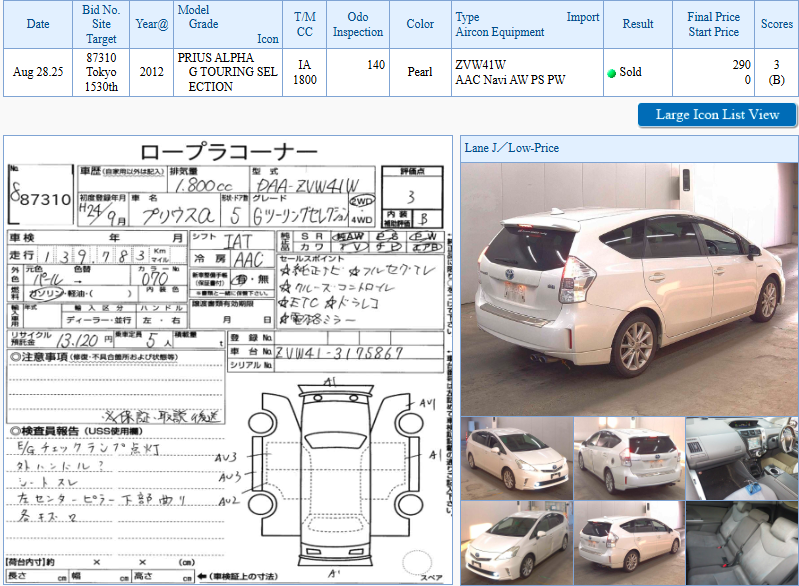Click the Final Price Start Price header
This screenshot has width=799, height=586.
[x=713, y=24]
